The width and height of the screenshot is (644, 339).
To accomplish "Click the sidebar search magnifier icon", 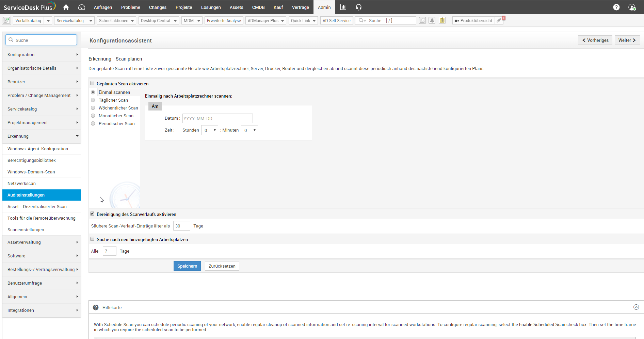I will pyautogui.click(x=11, y=40).
